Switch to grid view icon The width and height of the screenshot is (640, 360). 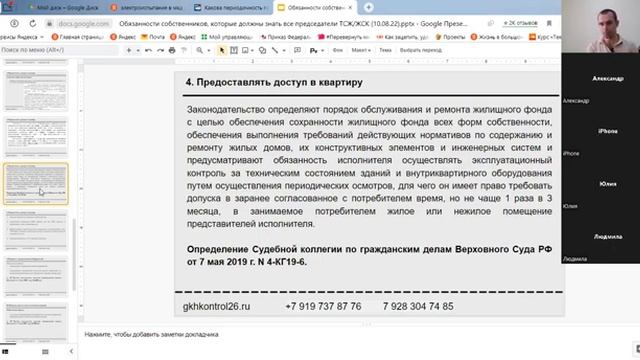click(45, 351)
